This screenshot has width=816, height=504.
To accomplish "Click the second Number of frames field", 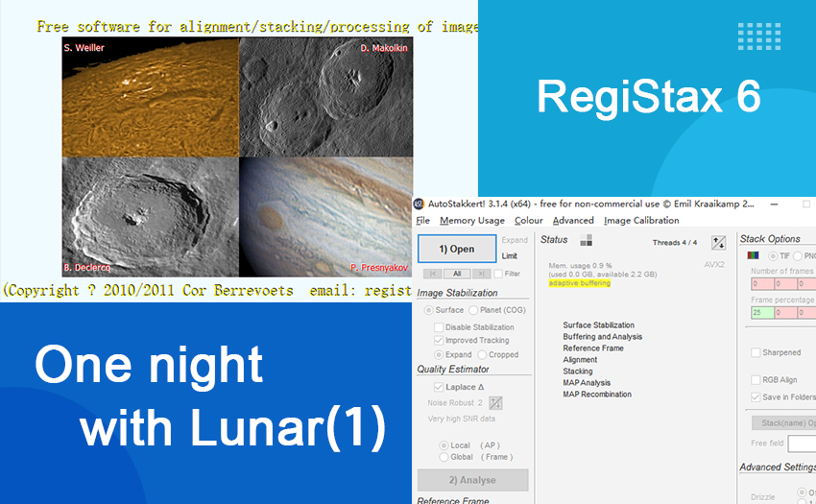I will pos(786,284).
